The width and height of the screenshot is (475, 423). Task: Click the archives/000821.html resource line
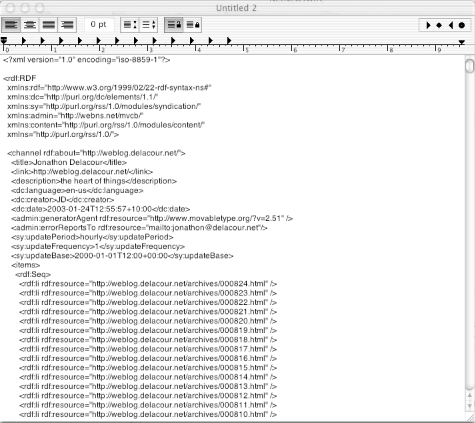(148, 312)
